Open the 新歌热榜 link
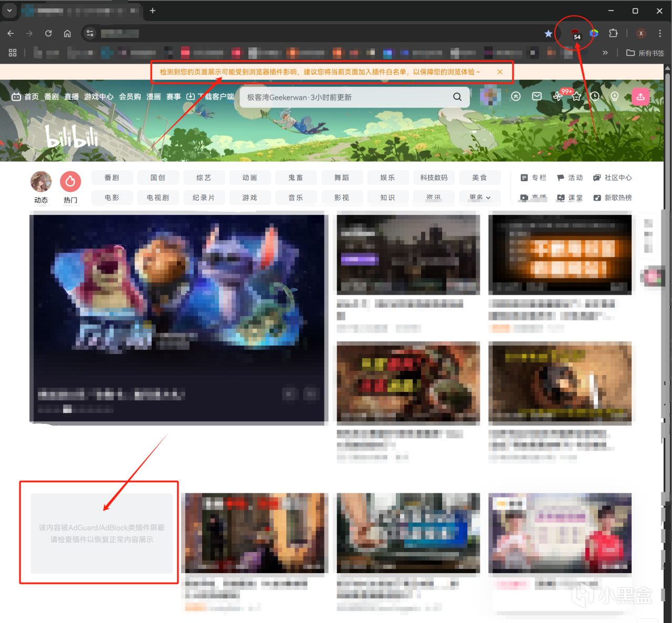 [x=612, y=198]
